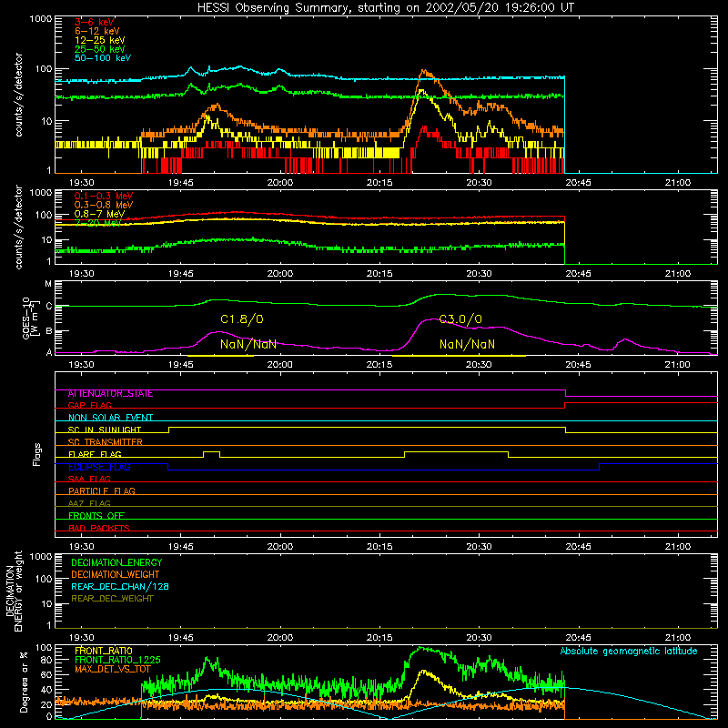
Task: Click the B tick label on GOES axis
Action: click(48, 331)
